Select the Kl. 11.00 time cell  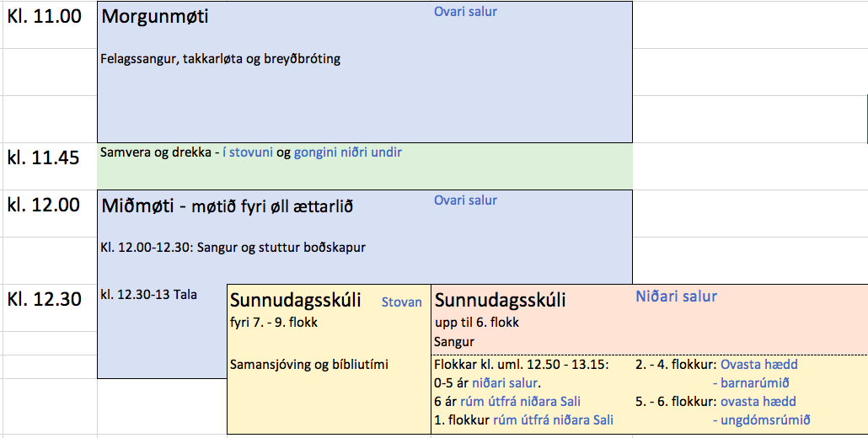click(x=45, y=16)
